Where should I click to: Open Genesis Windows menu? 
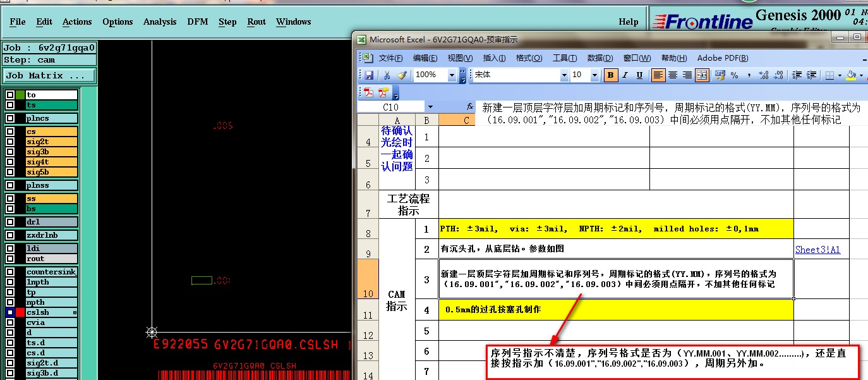(293, 21)
